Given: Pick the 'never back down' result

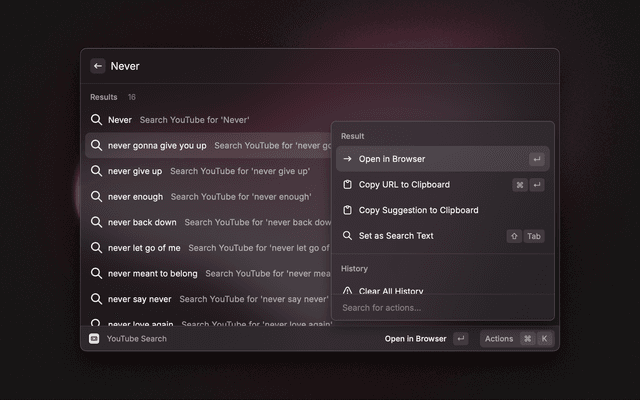Looking at the screenshot, I should (x=142, y=222).
